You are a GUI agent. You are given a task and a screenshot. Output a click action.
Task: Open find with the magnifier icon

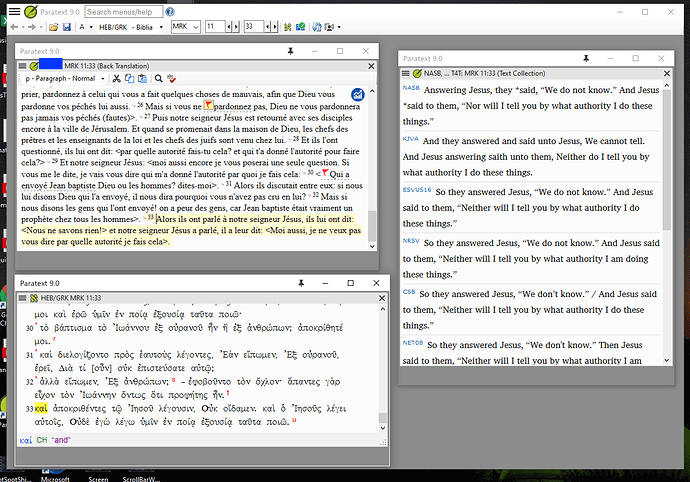pos(158,78)
